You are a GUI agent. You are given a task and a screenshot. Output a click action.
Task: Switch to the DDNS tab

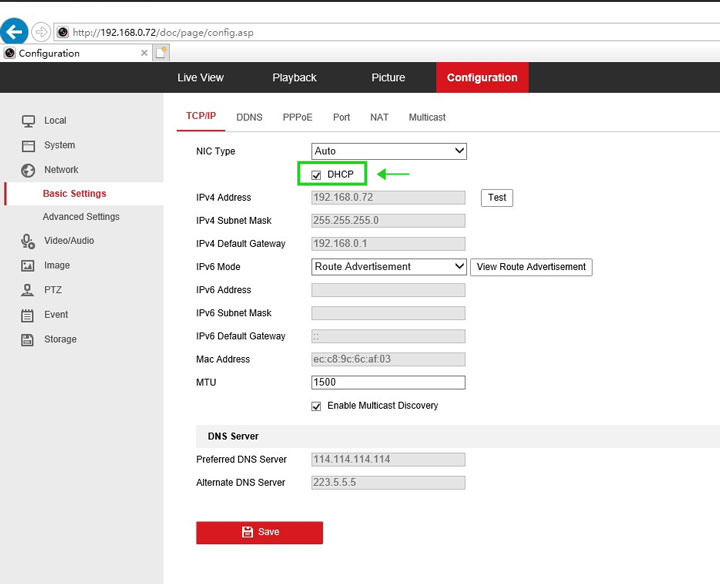pyautogui.click(x=249, y=118)
